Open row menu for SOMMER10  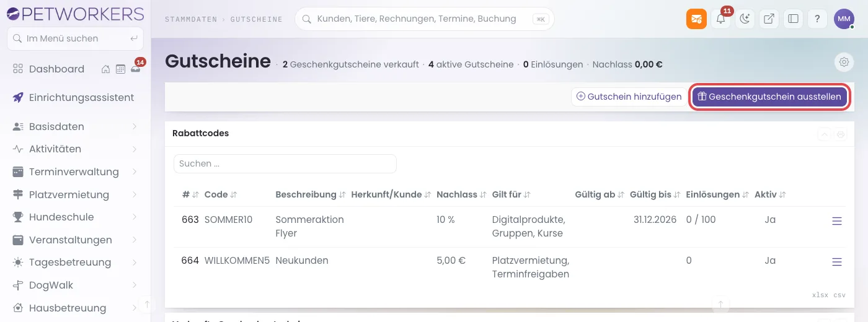pyautogui.click(x=836, y=221)
